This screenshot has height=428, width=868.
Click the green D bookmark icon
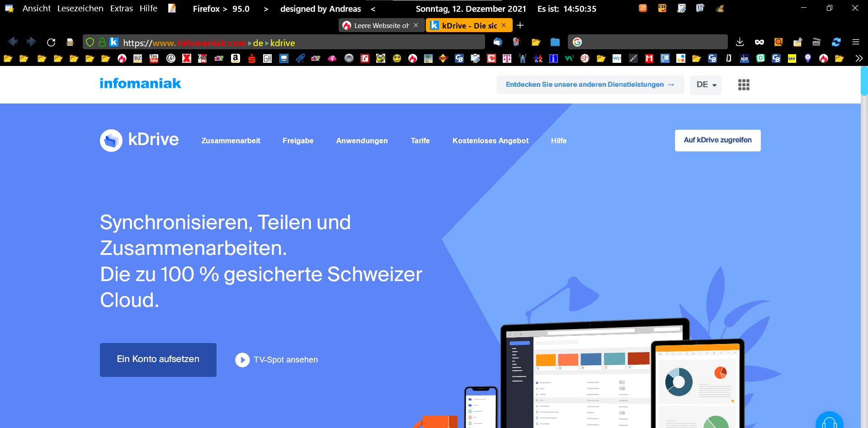760,58
